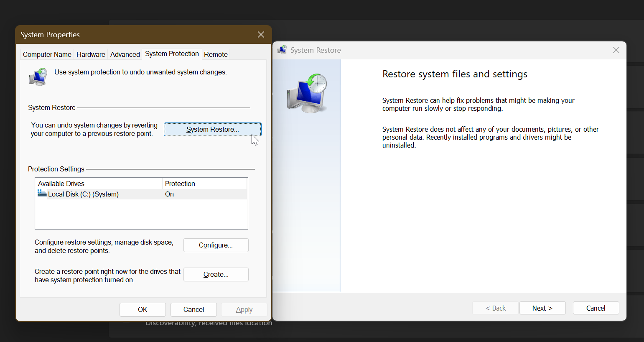
Task: Confirm with OK in System Properties
Action: pyautogui.click(x=143, y=310)
